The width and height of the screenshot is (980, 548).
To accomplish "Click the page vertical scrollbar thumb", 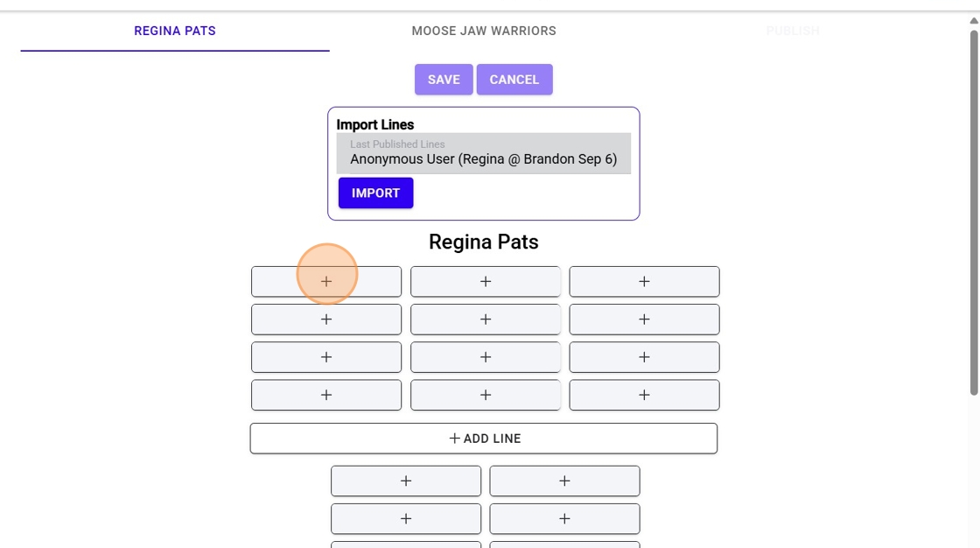I will click(x=974, y=210).
